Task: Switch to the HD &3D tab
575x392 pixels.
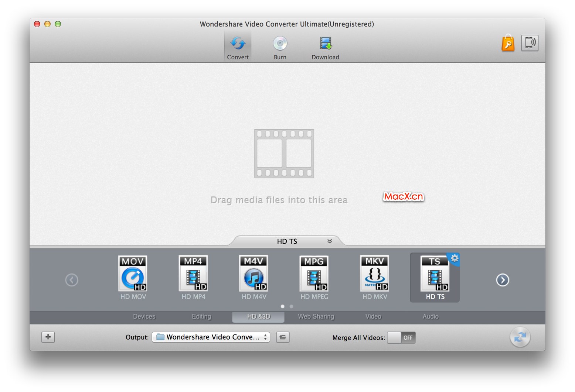Action: pos(258,317)
